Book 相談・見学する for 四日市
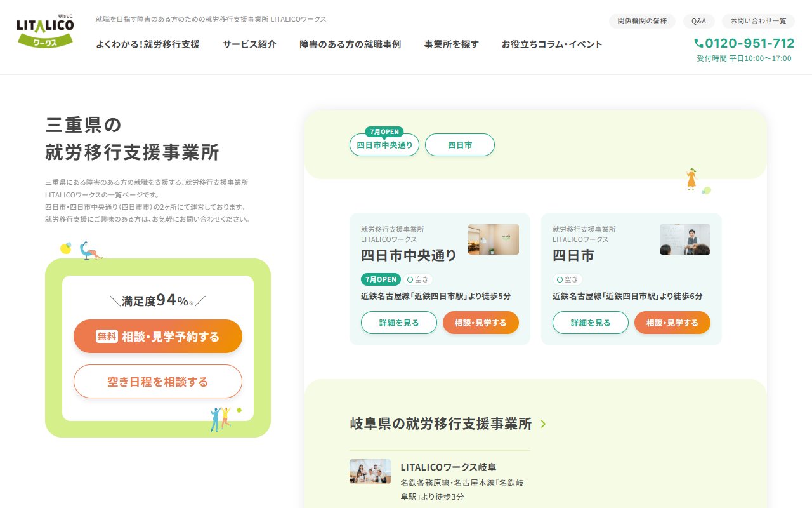 672,323
